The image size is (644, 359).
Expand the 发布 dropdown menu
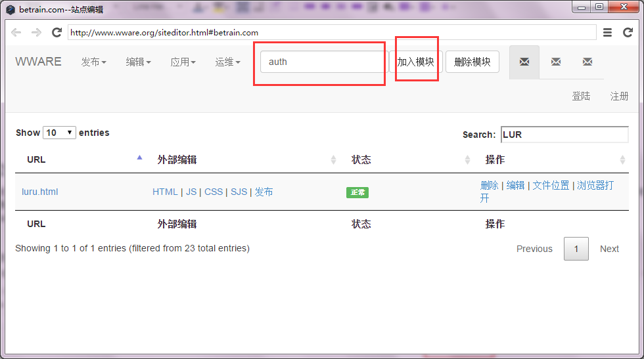(93, 62)
